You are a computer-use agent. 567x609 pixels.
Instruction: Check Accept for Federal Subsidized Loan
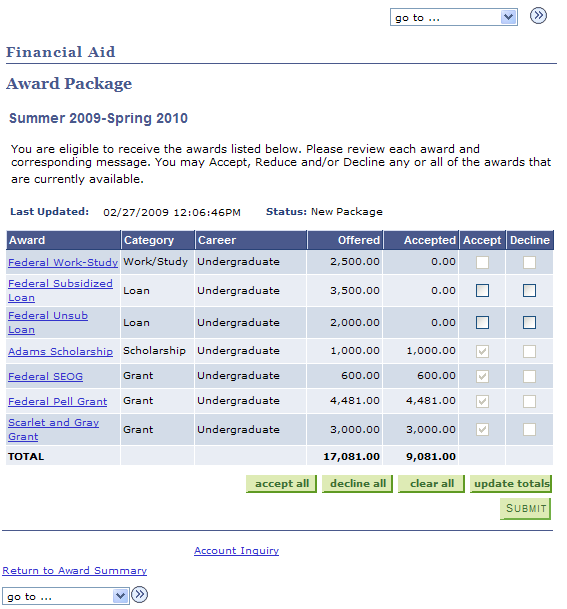pyautogui.click(x=482, y=291)
